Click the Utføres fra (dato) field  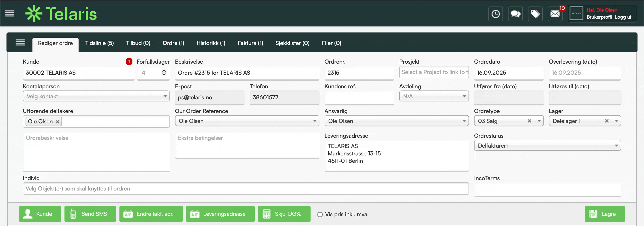509,97
